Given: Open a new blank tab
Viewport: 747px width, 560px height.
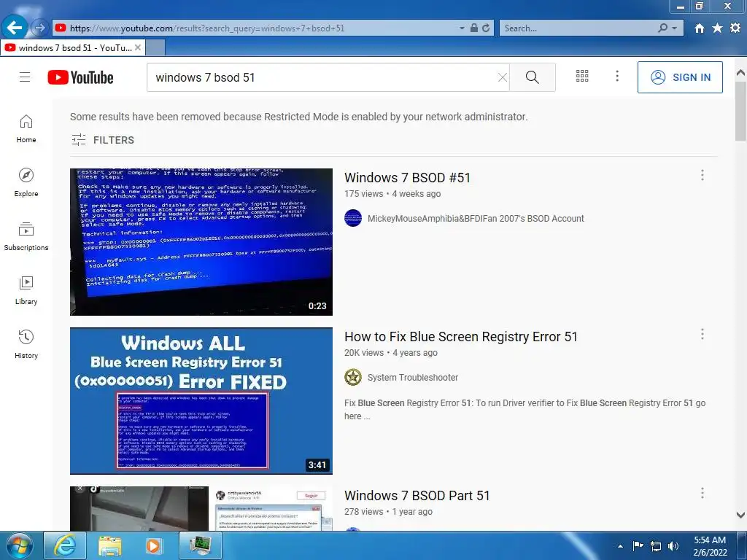Looking at the screenshot, I should click(x=155, y=47).
